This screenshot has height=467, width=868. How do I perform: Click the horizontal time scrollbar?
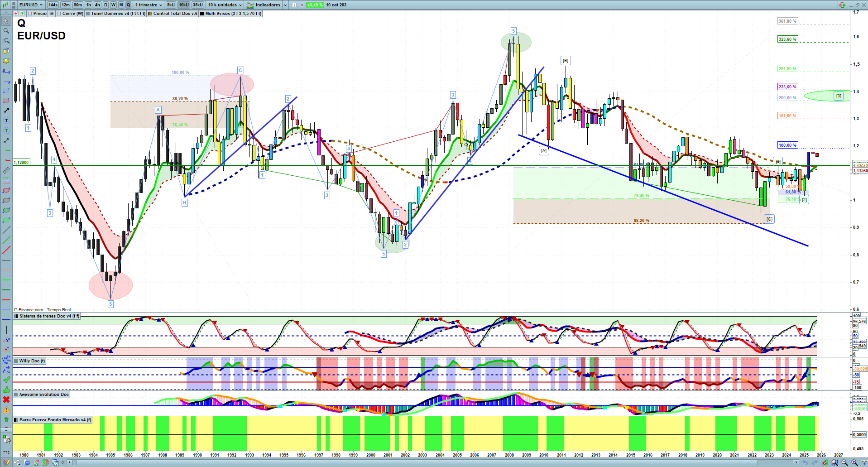[x=432, y=462]
